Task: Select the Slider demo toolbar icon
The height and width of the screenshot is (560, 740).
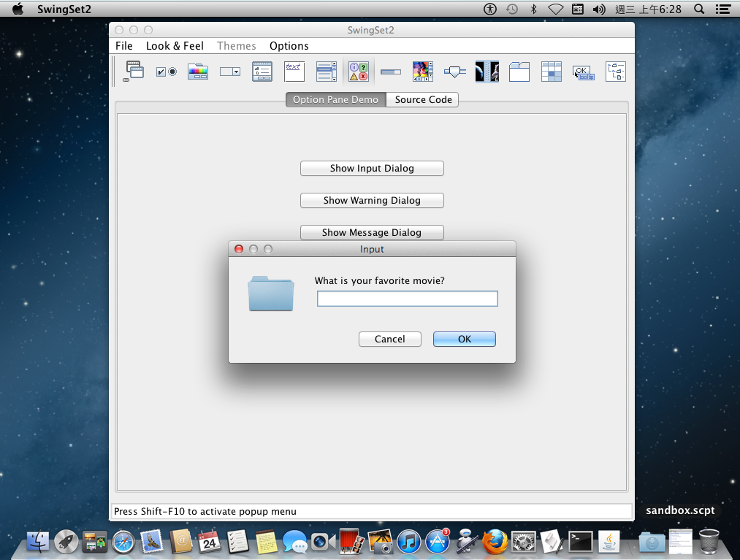Action: click(x=455, y=71)
